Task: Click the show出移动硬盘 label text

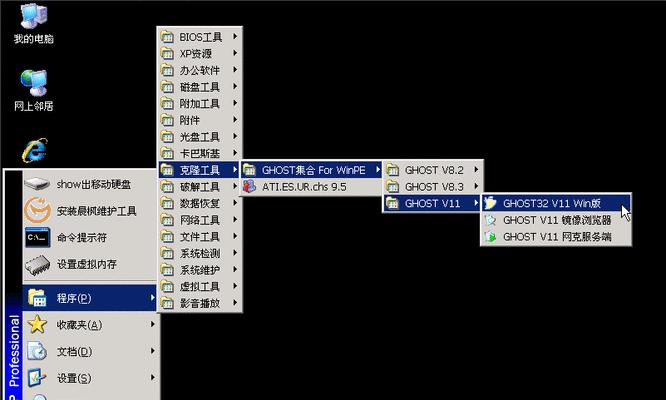Action: [94, 184]
